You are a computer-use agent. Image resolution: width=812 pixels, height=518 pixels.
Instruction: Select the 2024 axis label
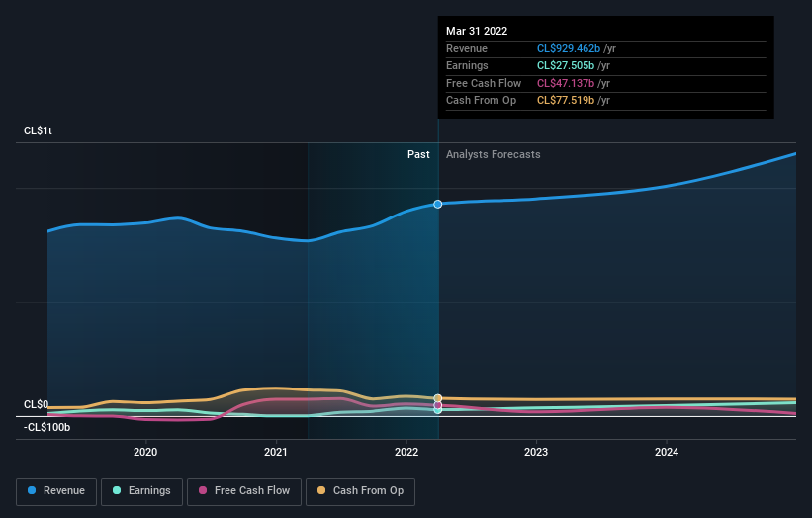click(x=667, y=452)
